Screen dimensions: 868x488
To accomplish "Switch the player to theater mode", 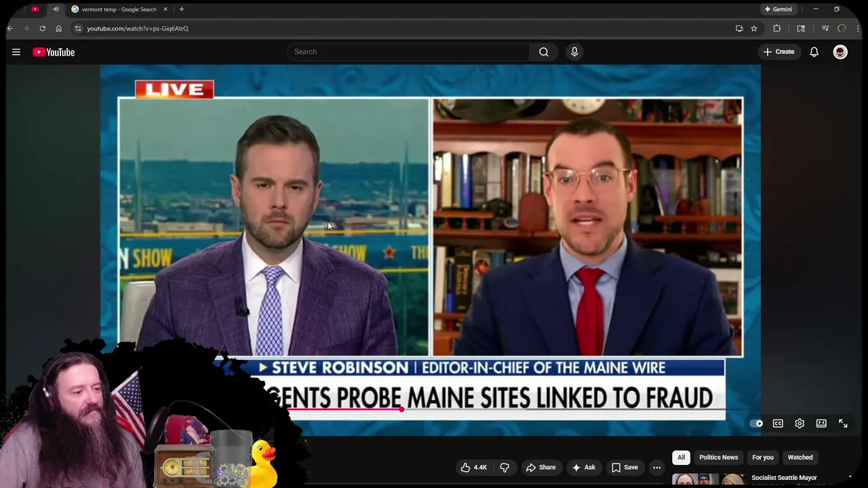I will point(821,424).
